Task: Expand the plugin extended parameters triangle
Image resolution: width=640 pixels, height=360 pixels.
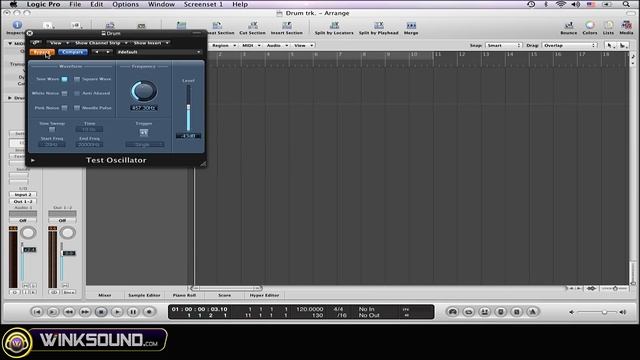Action: click(x=33, y=160)
